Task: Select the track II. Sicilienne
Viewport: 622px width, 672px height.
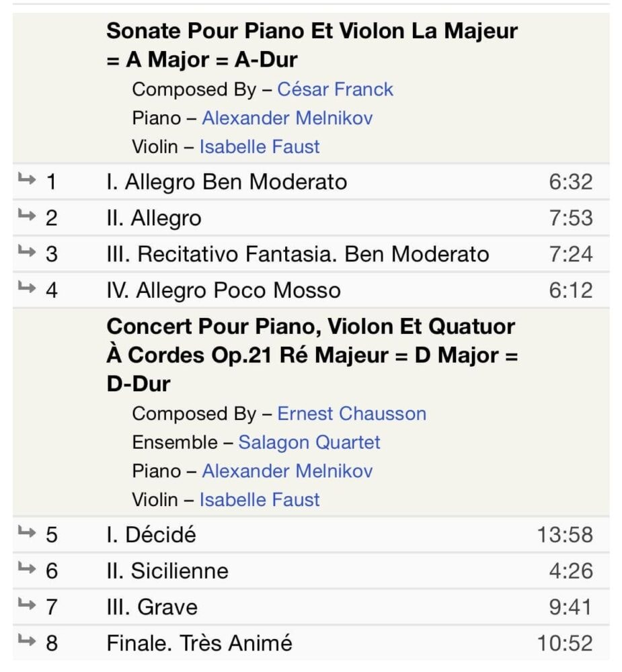Action: coord(311,571)
